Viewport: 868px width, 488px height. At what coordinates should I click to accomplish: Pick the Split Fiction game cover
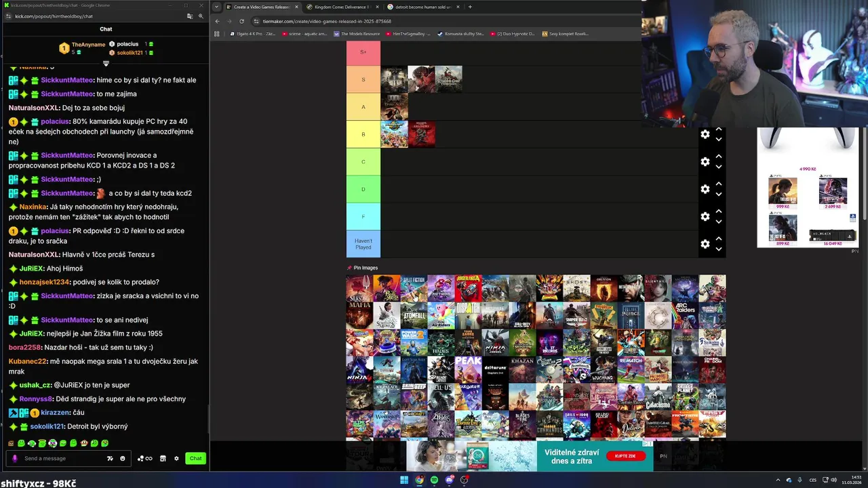pyautogui.click(x=414, y=288)
